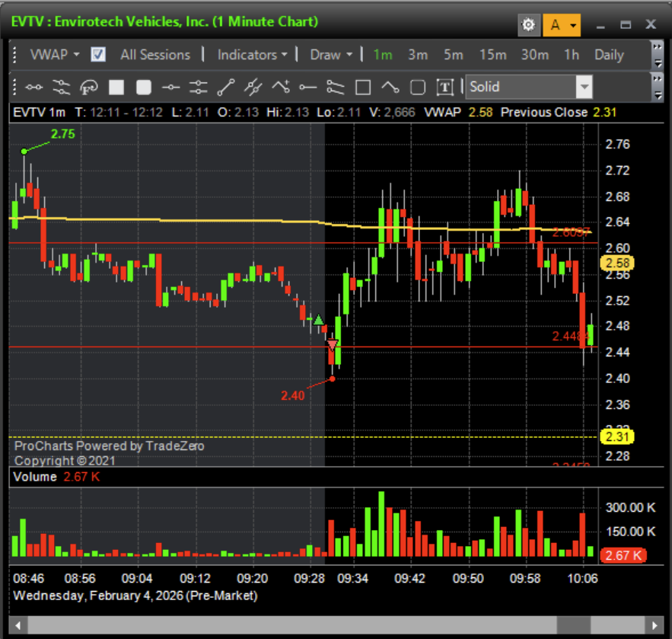This screenshot has width=672, height=639.
Task: Select the filled square shape tool
Action: tap(116, 87)
